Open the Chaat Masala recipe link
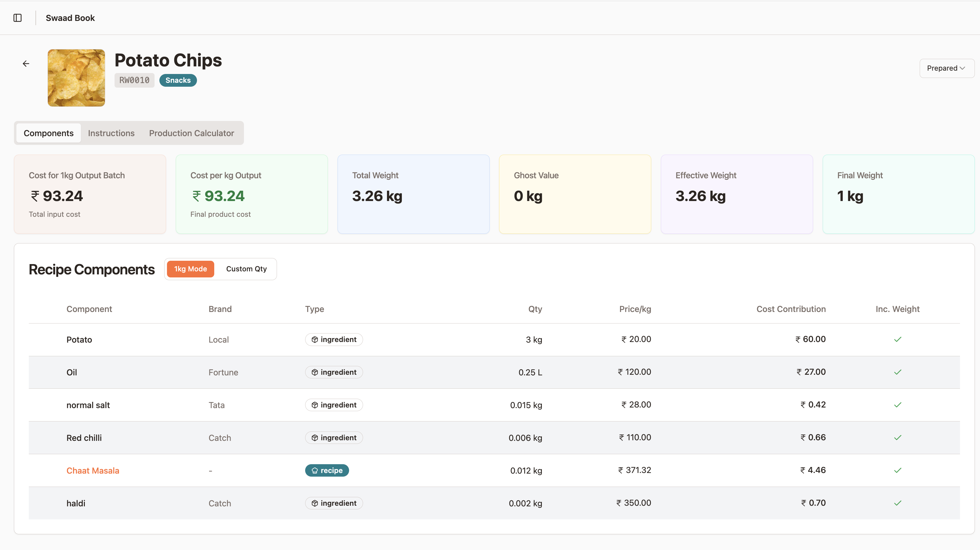Screen dimensions: 980x550 point(93,471)
